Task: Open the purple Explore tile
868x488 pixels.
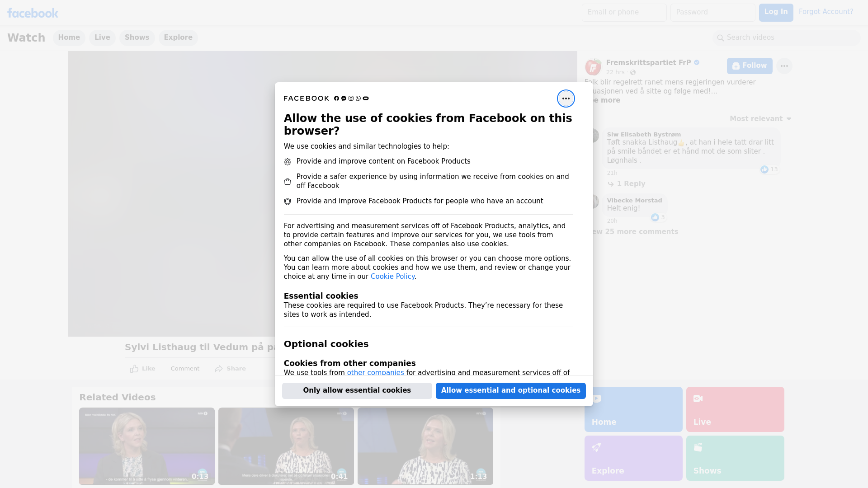Action: click(x=633, y=458)
